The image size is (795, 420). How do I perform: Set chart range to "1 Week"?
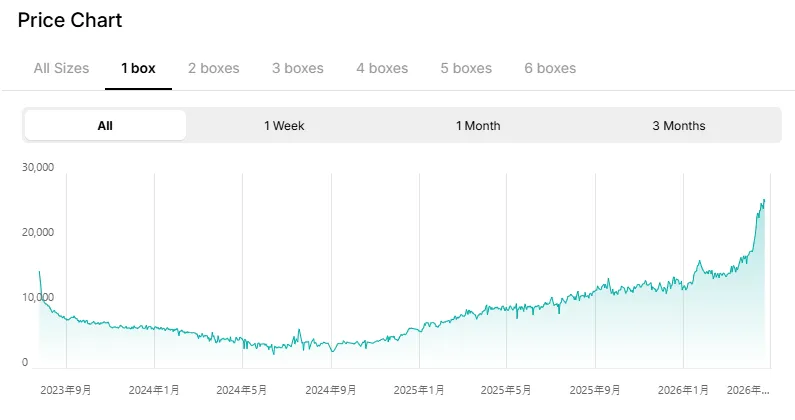(x=284, y=126)
